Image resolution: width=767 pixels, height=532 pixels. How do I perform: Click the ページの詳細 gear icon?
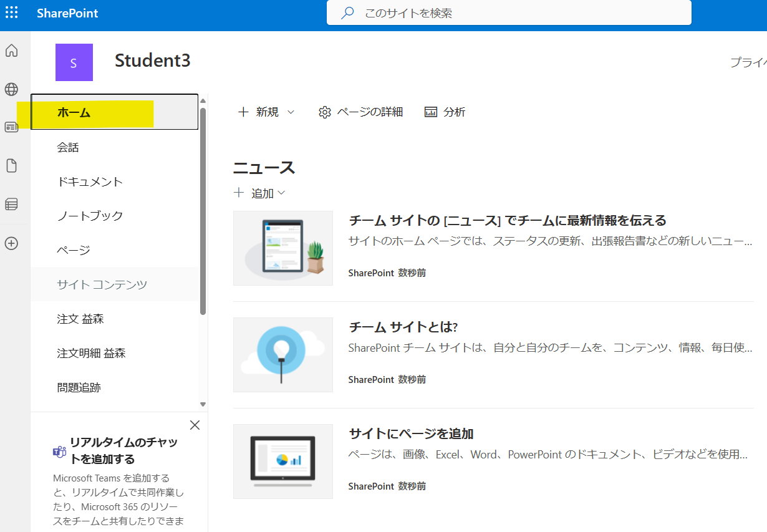(324, 112)
